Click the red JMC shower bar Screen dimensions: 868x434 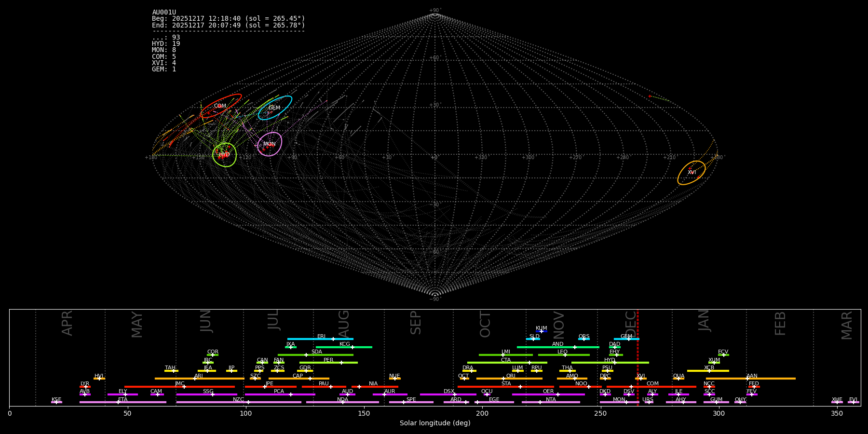[x=180, y=387]
